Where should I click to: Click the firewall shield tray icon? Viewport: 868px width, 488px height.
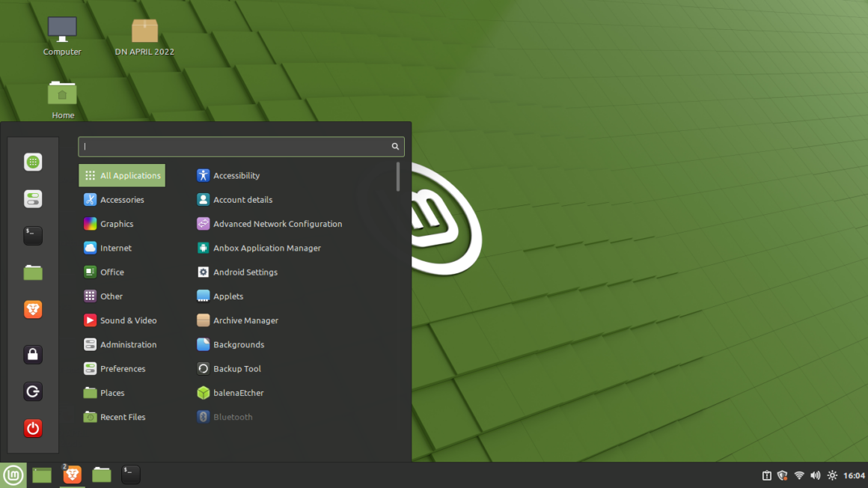tap(782, 475)
